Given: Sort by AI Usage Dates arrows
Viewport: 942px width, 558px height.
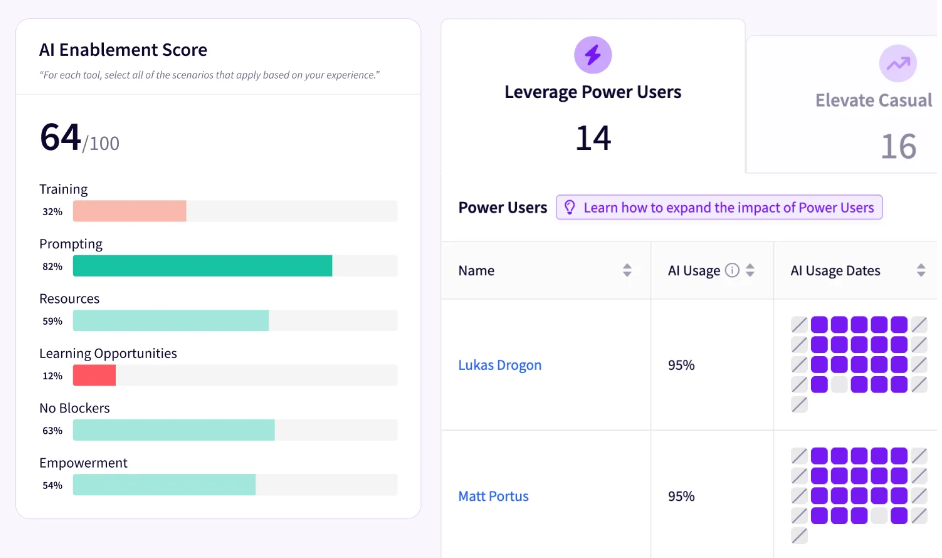Looking at the screenshot, I should (x=921, y=270).
